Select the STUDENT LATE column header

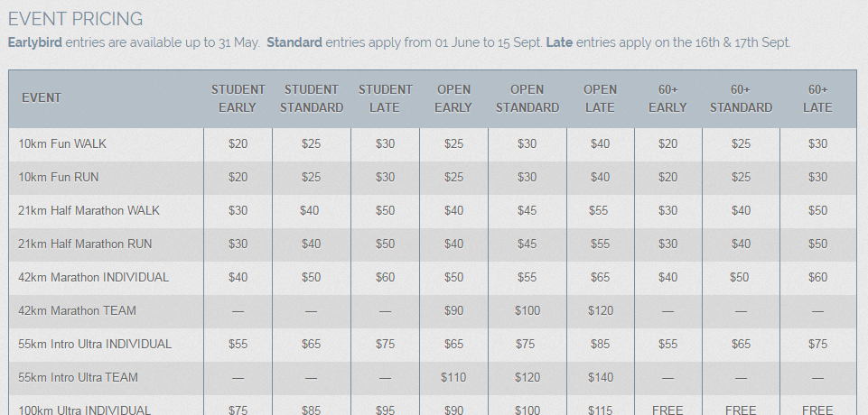click(x=386, y=98)
